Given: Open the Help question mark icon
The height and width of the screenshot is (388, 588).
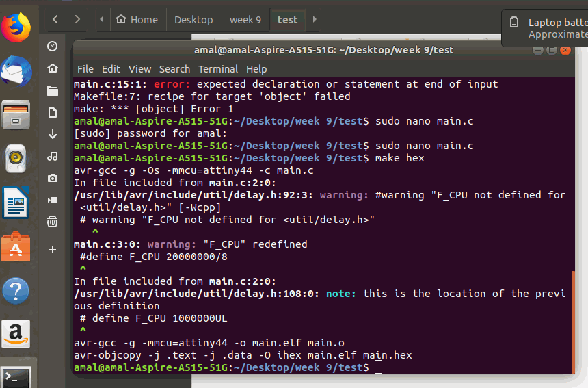Looking at the screenshot, I should coord(16,291).
